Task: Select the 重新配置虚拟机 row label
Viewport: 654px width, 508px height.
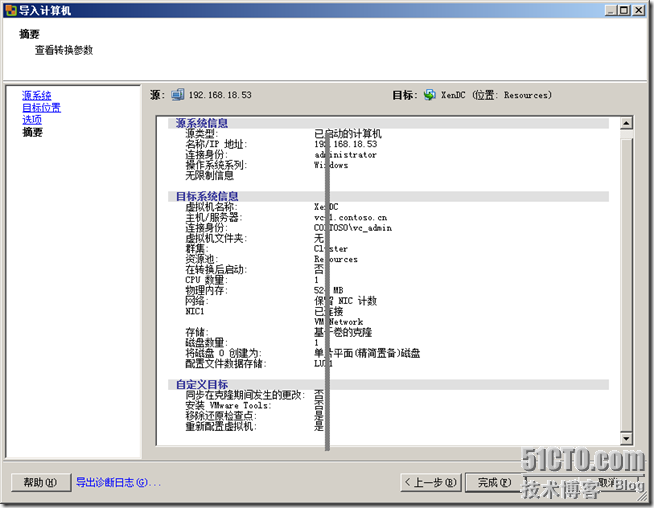Action: (221, 426)
